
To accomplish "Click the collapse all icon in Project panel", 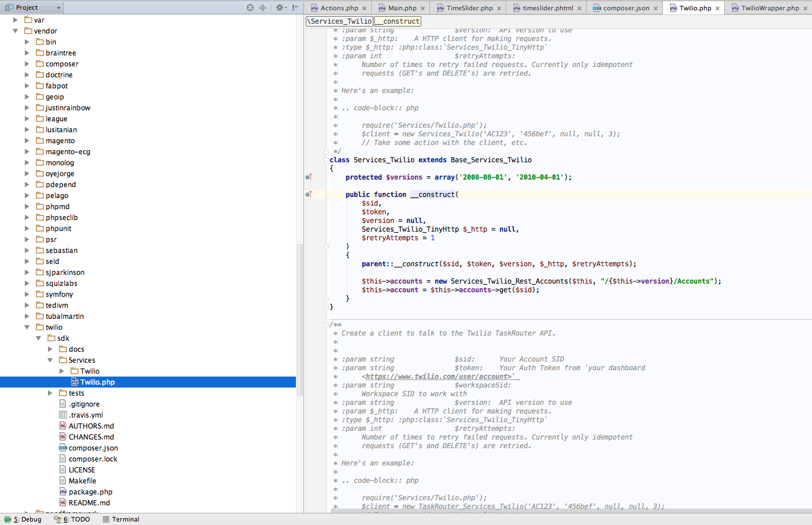I will click(x=262, y=8).
